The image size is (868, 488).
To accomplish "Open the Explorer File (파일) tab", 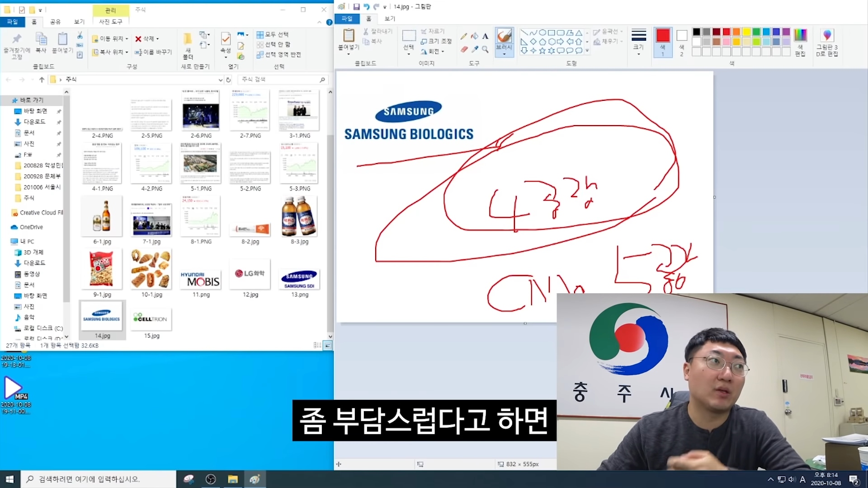I will [x=12, y=22].
